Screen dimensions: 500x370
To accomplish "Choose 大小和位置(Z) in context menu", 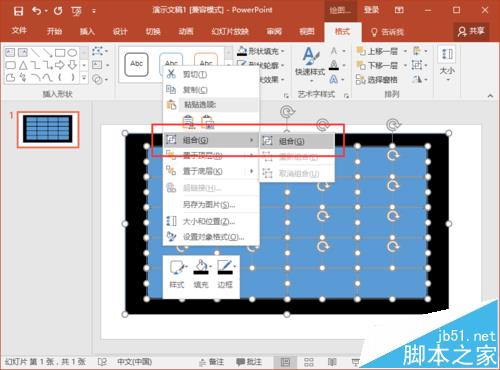I will [211, 221].
